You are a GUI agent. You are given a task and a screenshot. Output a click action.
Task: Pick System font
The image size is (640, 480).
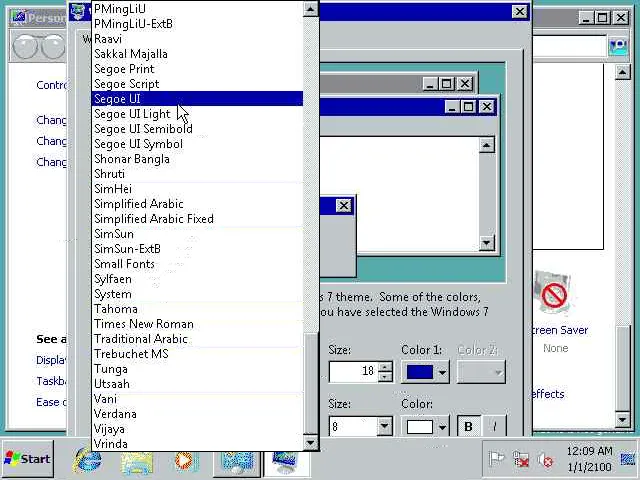[x=198, y=294]
